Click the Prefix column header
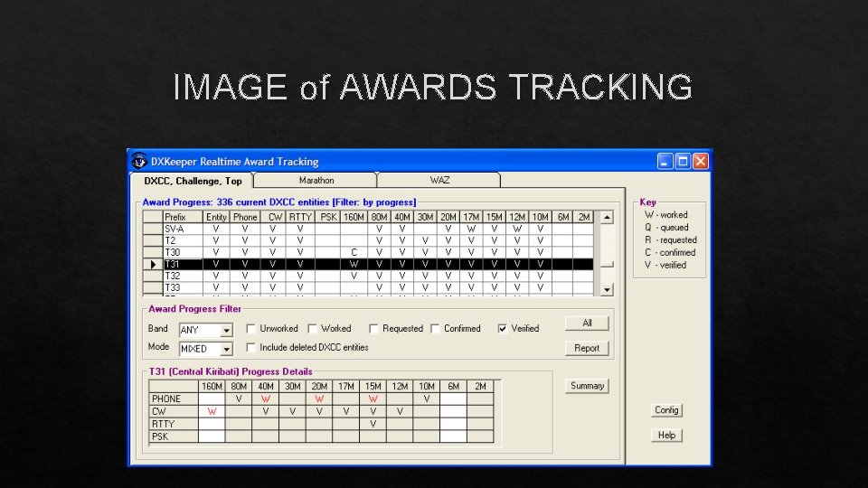Viewport: 868px width, 488px height. [x=183, y=217]
